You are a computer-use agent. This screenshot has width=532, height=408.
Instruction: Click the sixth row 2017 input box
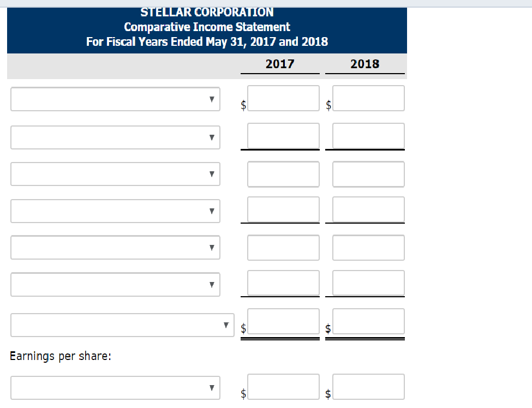click(x=283, y=283)
